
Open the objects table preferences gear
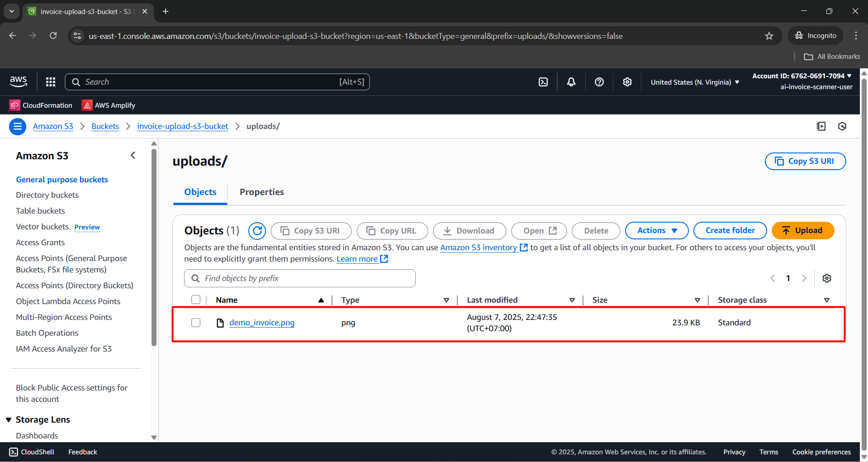point(826,278)
